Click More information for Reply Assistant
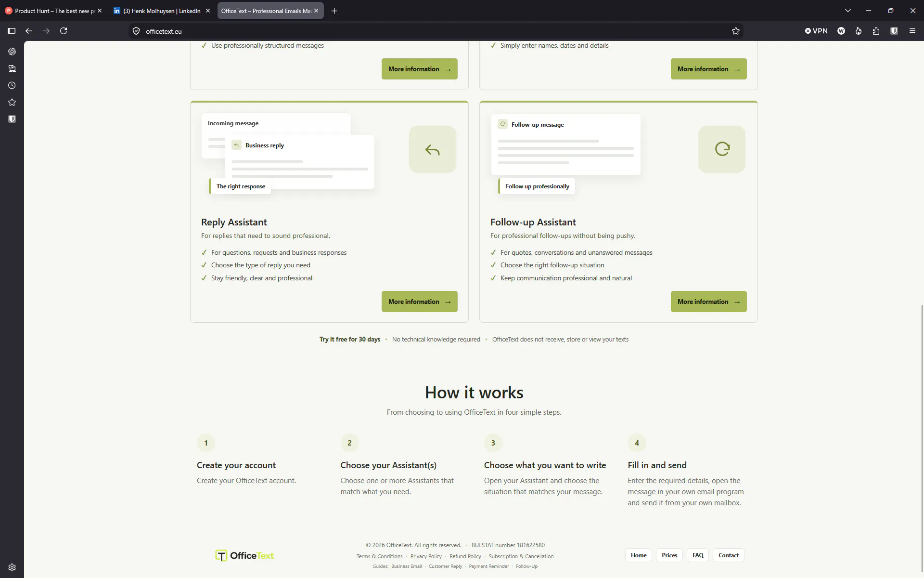The image size is (924, 578). (420, 302)
